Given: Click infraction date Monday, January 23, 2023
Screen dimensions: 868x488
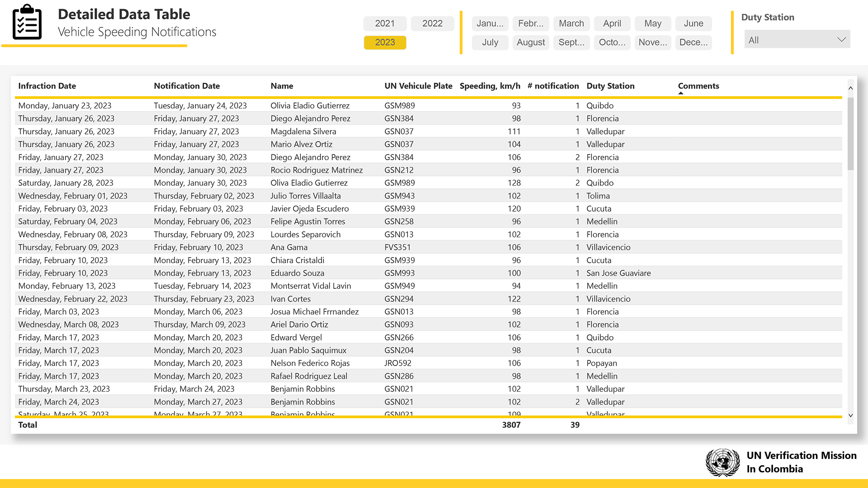Looking at the screenshot, I should click(x=65, y=105).
